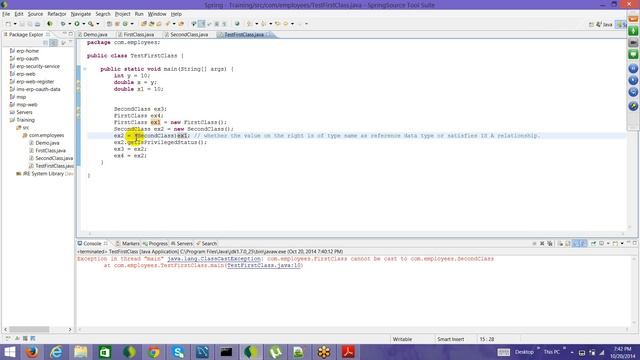Toggle Show Console on Standard Out button

coord(576,243)
